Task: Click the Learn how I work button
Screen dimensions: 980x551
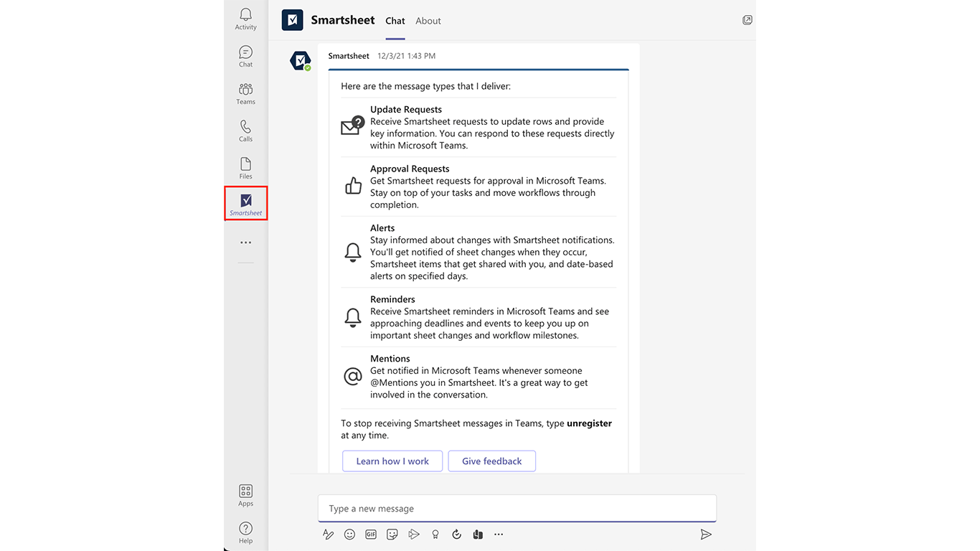Action: [392, 461]
